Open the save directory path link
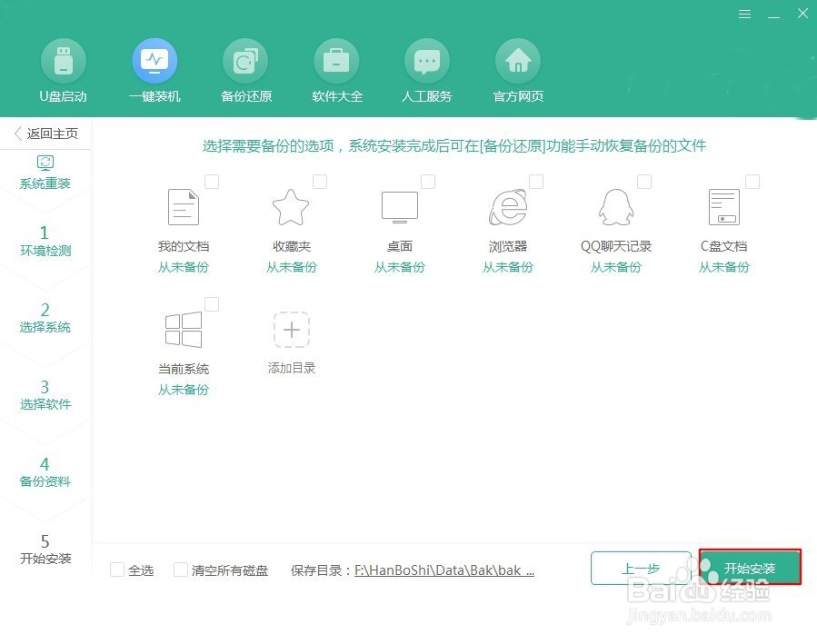 [x=445, y=570]
